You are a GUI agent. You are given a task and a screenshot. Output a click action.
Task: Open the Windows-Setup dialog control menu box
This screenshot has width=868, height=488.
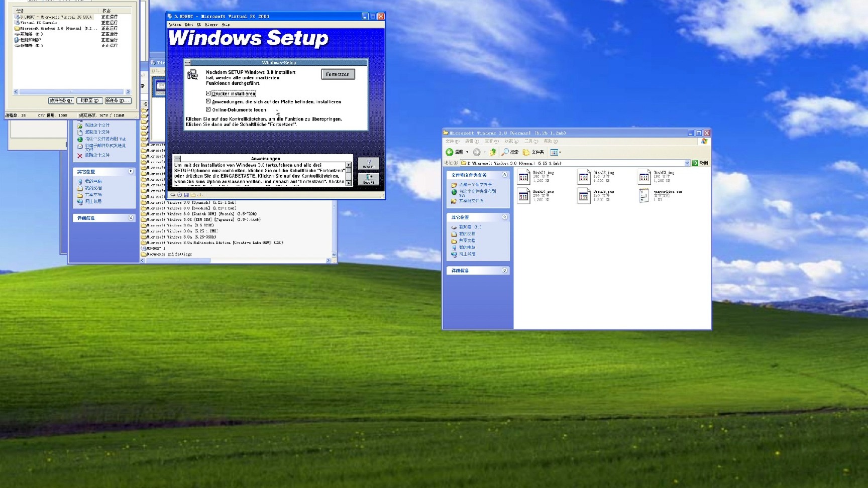(188, 63)
